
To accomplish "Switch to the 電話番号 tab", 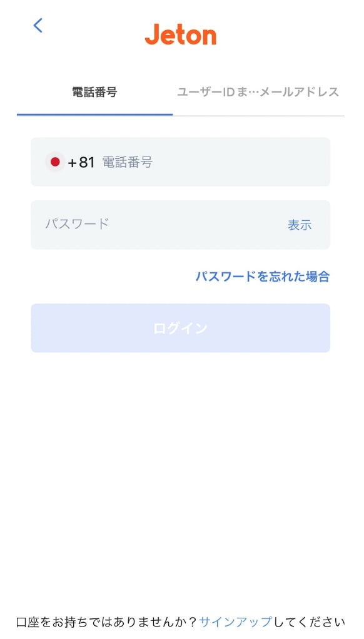I will click(93, 91).
